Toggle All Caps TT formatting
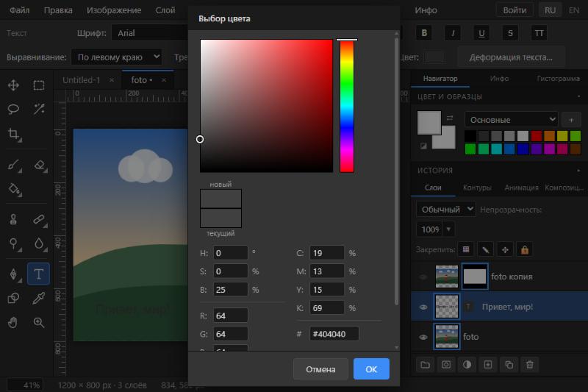 [x=539, y=33]
